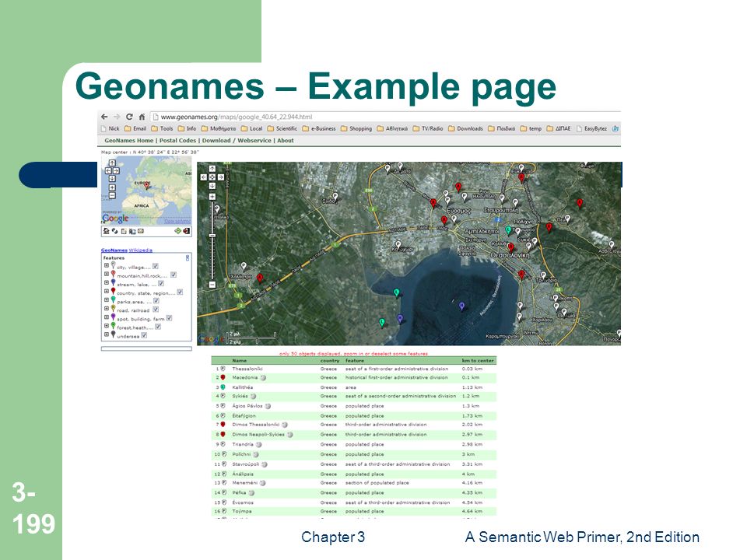Uncheck the forest, heath feature checkbox

[x=158, y=327]
